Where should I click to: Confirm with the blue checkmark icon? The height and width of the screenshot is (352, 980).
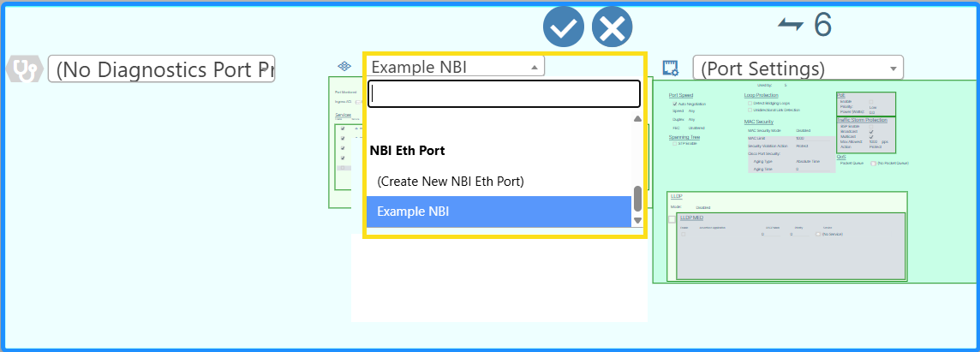click(563, 27)
